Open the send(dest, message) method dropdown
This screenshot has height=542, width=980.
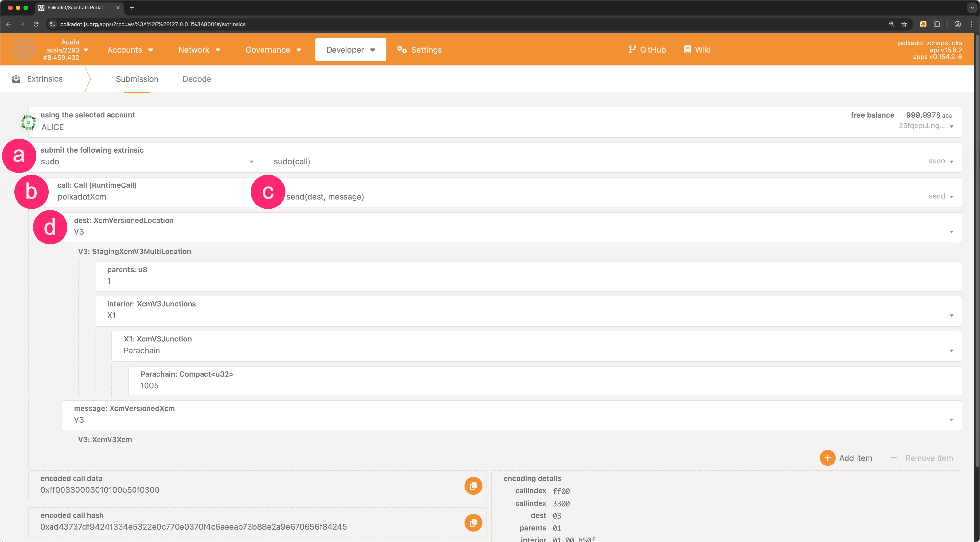(951, 197)
